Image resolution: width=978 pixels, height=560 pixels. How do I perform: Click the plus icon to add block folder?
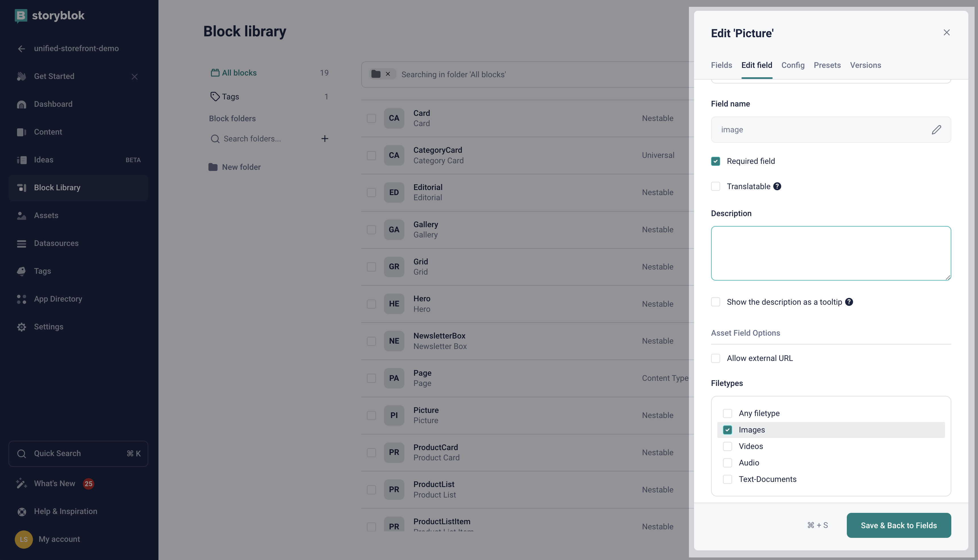325,139
